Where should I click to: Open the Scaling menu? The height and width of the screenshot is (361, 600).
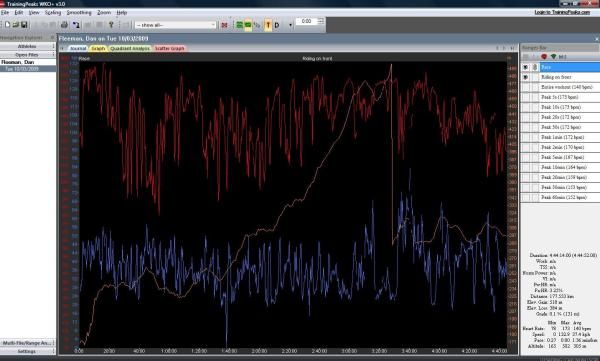click(x=53, y=13)
